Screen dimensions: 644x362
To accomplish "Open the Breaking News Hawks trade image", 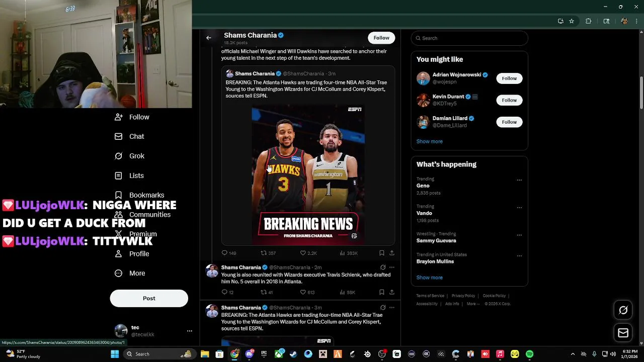I will coord(308,174).
